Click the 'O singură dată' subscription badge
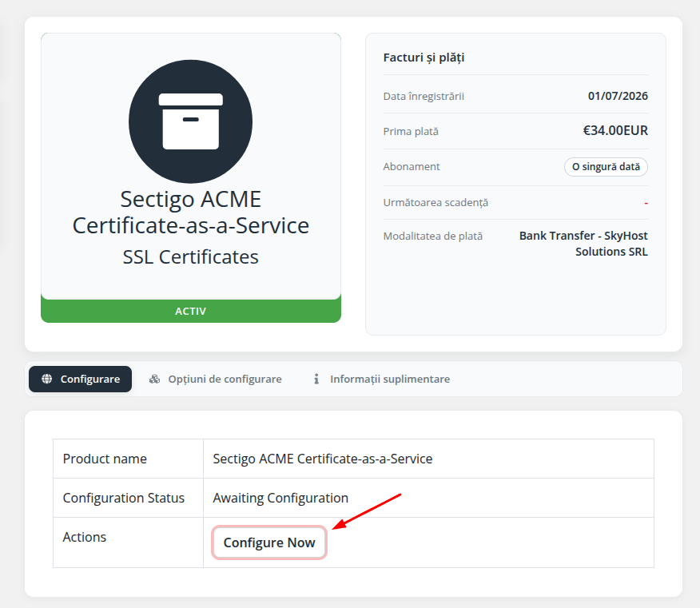The width and height of the screenshot is (700, 608). pos(606,166)
